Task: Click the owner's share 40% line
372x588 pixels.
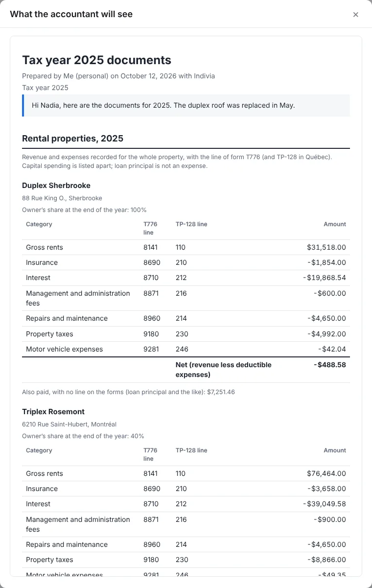Action: click(83, 436)
